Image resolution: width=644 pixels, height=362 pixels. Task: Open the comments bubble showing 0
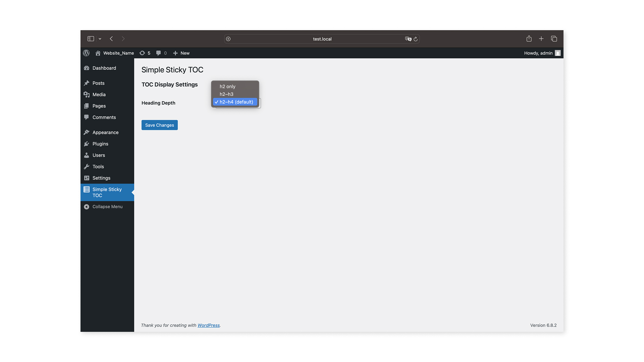[161, 53]
